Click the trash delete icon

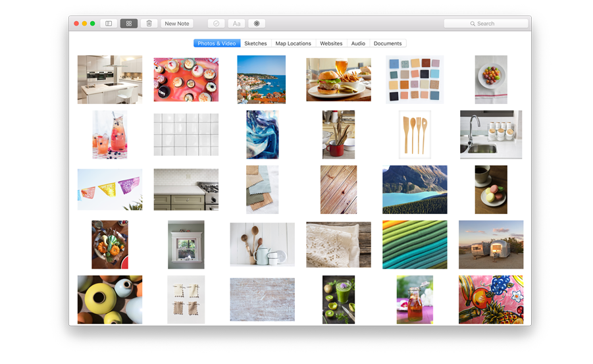149,24
